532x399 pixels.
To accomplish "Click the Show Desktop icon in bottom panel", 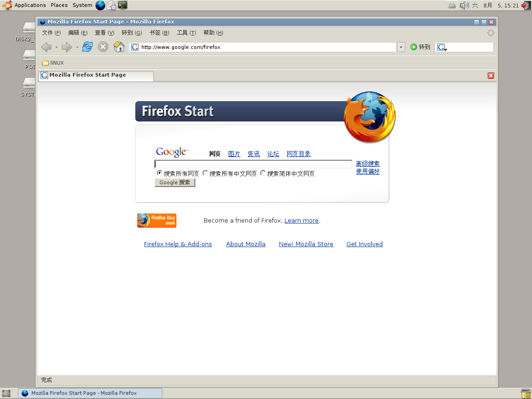I will (x=6, y=393).
